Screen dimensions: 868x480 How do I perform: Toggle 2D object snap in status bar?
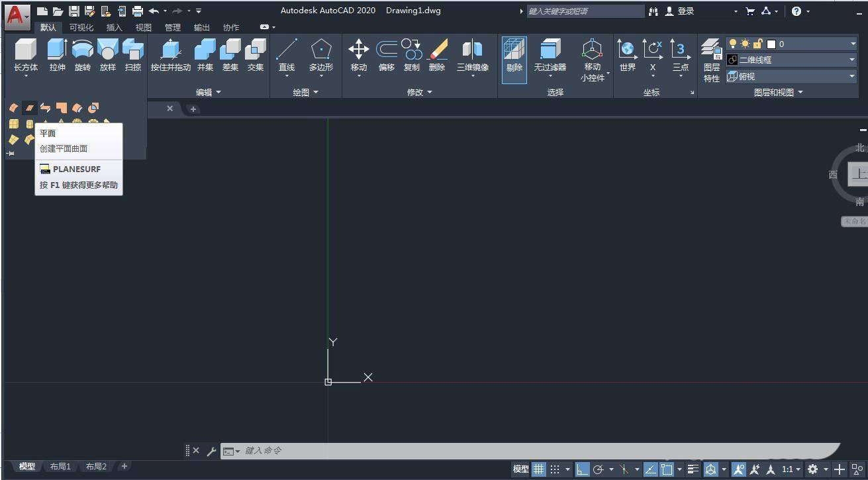(x=667, y=469)
